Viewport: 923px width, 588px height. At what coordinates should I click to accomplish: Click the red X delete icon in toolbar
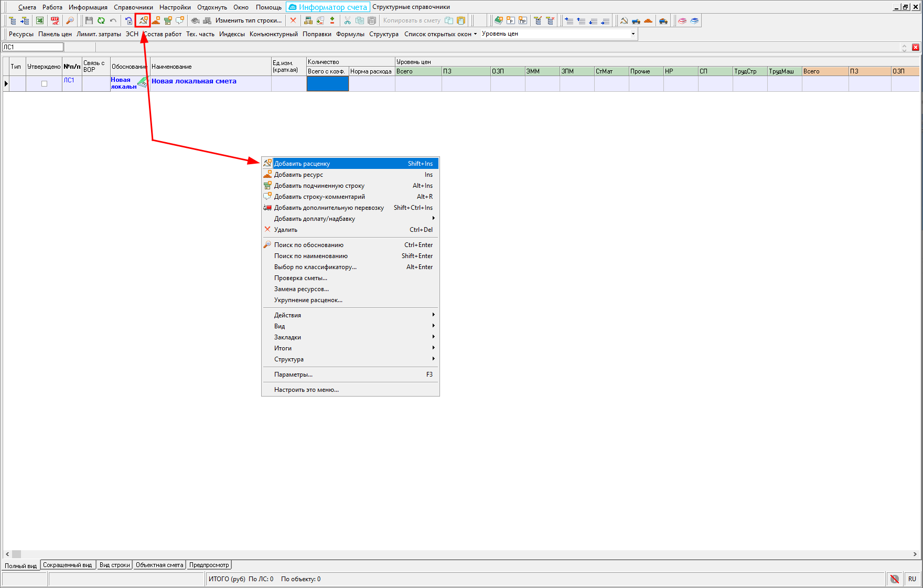[293, 20]
